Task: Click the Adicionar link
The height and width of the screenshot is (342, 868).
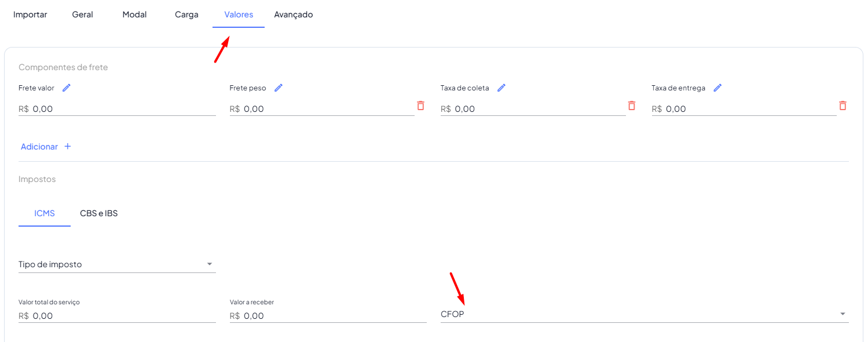Action: (39, 147)
